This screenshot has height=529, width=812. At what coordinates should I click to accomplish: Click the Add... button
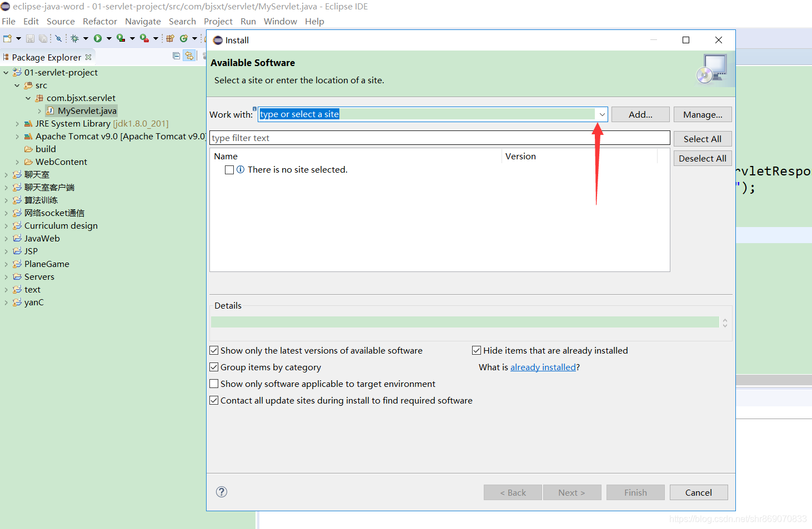(x=640, y=114)
